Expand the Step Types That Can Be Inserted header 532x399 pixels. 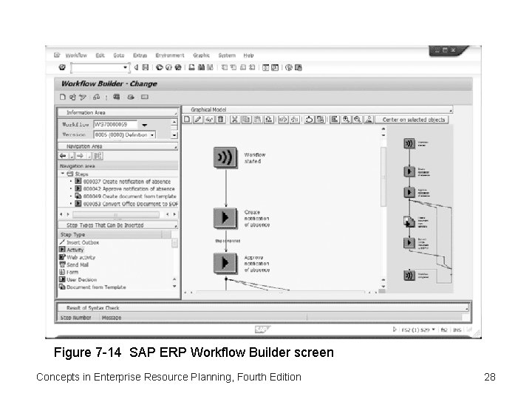117,225
